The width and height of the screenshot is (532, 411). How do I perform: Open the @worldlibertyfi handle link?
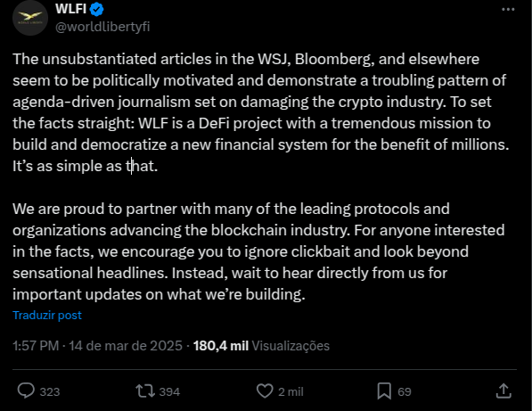102,27
